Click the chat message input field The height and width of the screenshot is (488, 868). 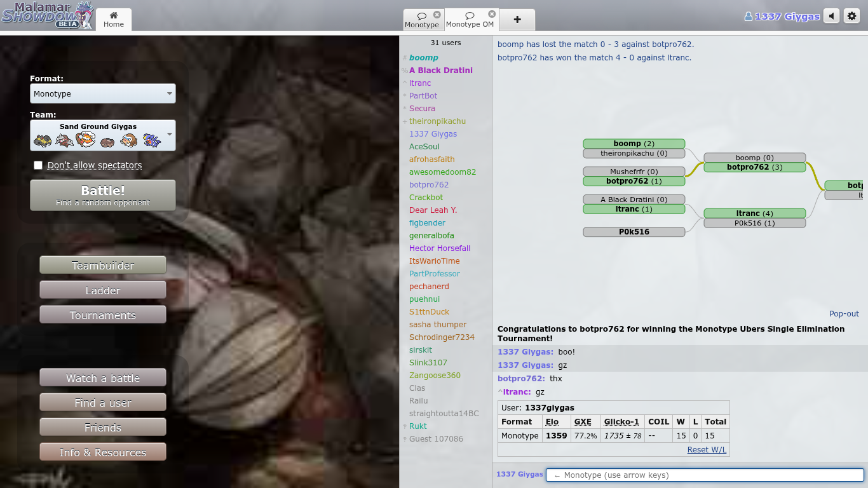click(705, 475)
